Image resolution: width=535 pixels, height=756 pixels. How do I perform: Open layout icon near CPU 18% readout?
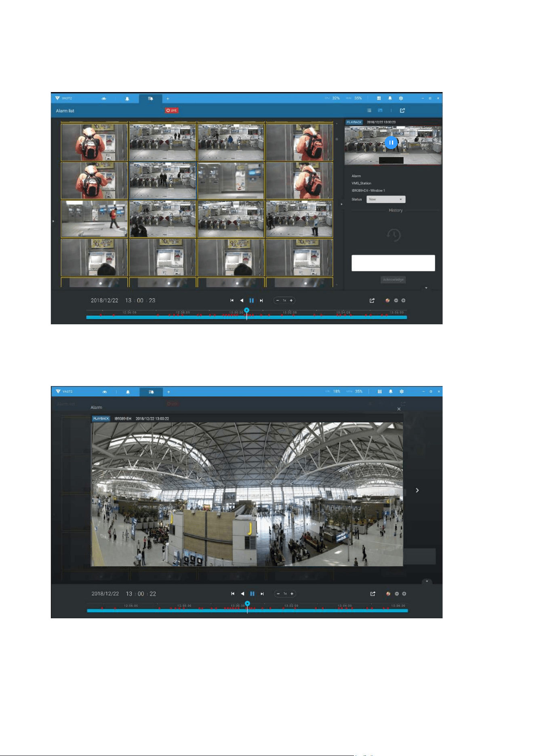coord(379,391)
